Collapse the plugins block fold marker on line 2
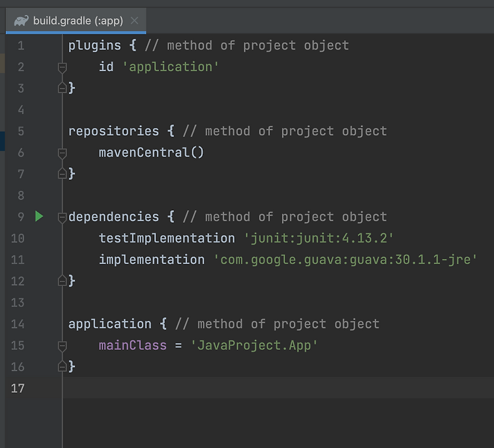Viewport: 494px width, 448px height. pyautogui.click(x=62, y=67)
